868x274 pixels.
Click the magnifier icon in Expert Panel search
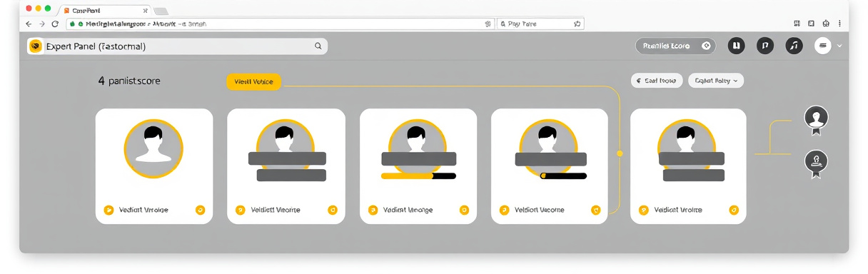[x=318, y=46]
